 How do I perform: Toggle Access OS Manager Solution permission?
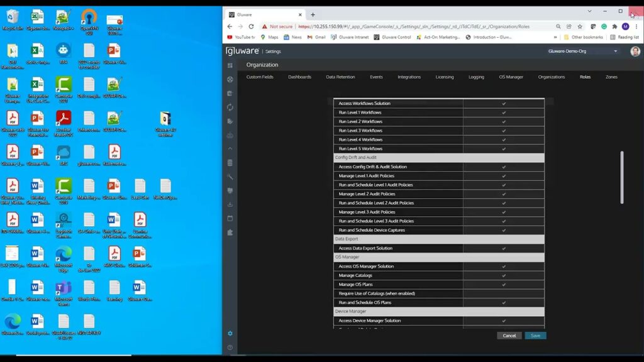click(504, 266)
